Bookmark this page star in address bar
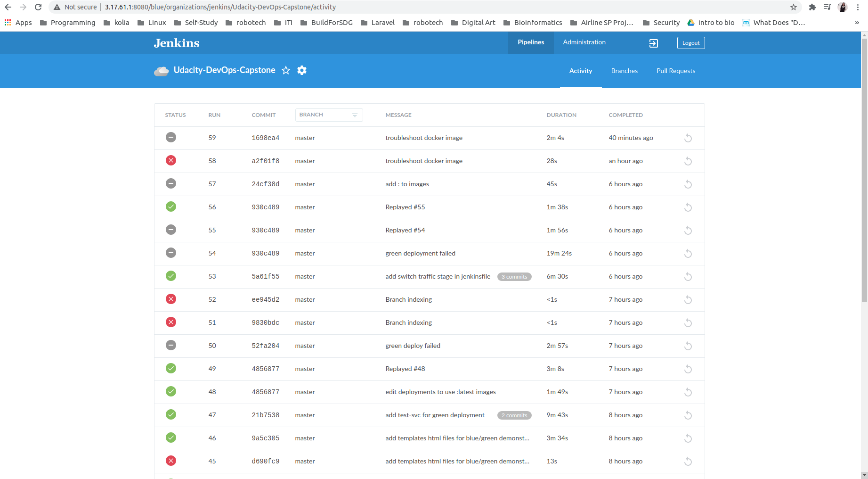The height and width of the screenshot is (479, 868). pos(794,7)
